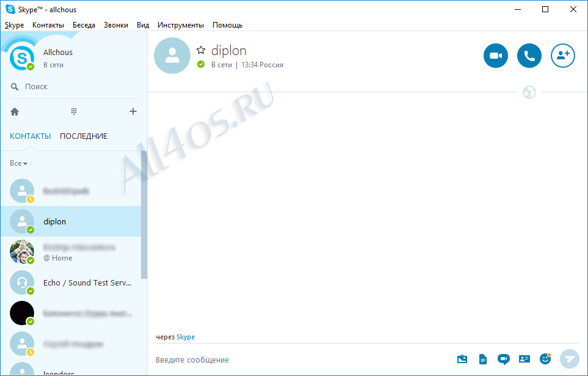Viewport: 588px width, 376px height.
Task: Click Allchous profile Skype avatar
Action: coord(22,58)
